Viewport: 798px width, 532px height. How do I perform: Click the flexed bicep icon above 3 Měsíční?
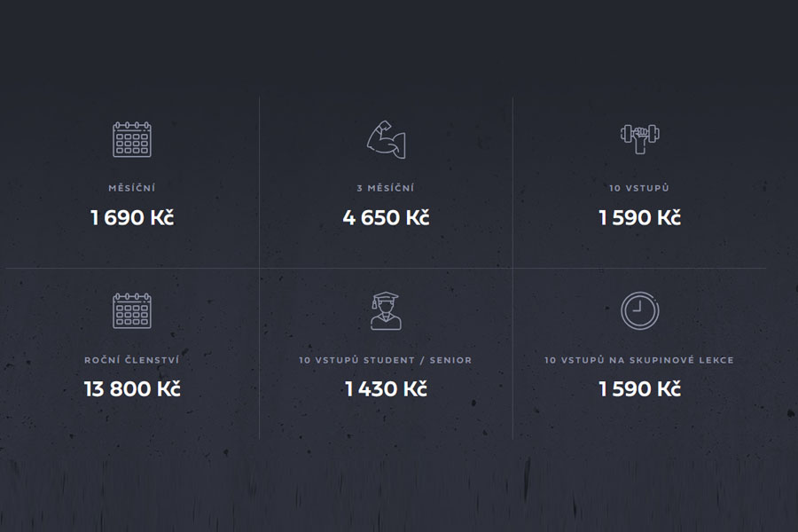pos(387,139)
